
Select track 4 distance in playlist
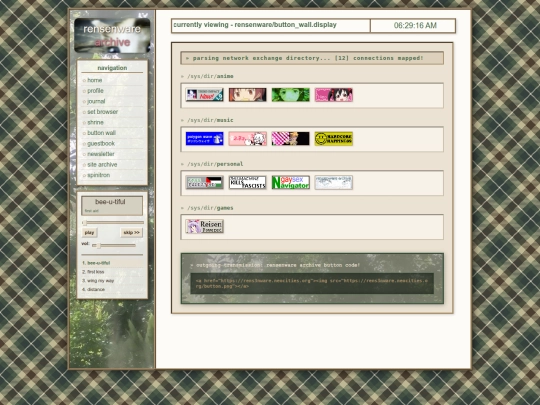pos(112,289)
